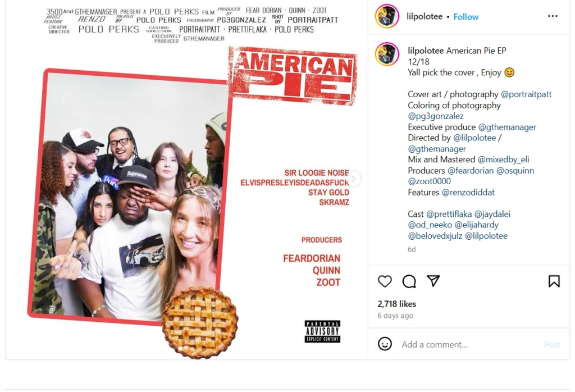The image size is (575, 392).
Task: Open @renzodiddat features mention
Action: [468, 192]
